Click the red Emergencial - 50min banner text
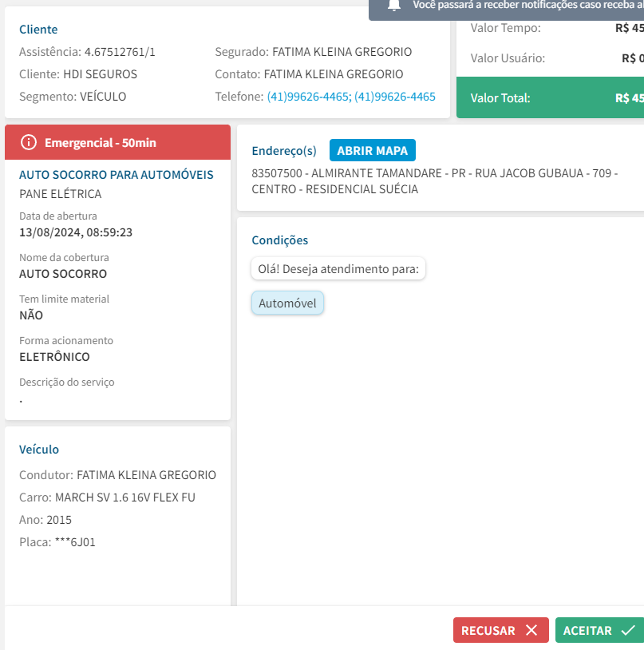The image size is (644, 650). pos(101,143)
